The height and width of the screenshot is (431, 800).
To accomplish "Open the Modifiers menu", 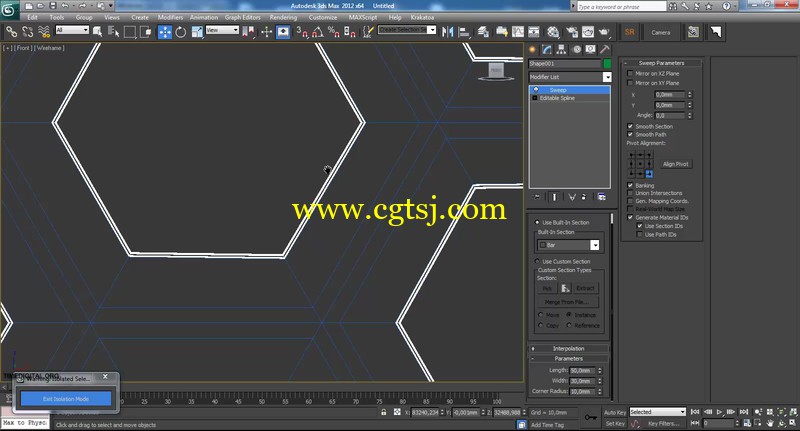I will pyautogui.click(x=170, y=17).
